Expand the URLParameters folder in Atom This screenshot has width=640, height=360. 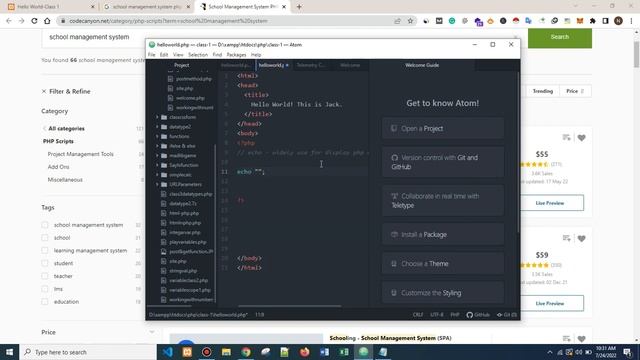pos(157,184)
